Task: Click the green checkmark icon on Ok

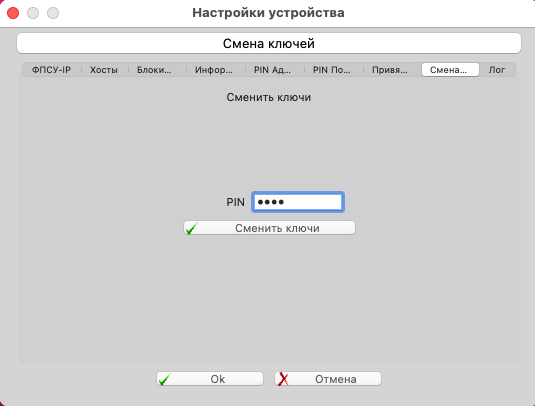Action: (165, 379)
